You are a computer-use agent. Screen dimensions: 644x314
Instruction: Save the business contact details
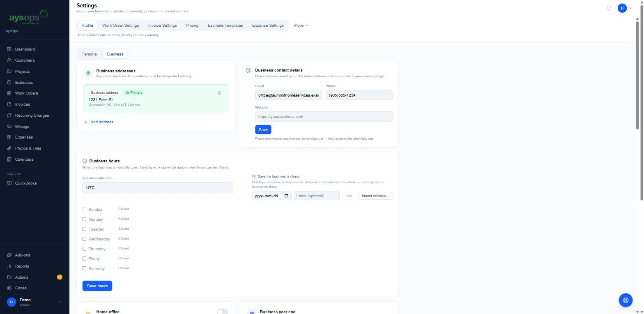coord(263,129)
